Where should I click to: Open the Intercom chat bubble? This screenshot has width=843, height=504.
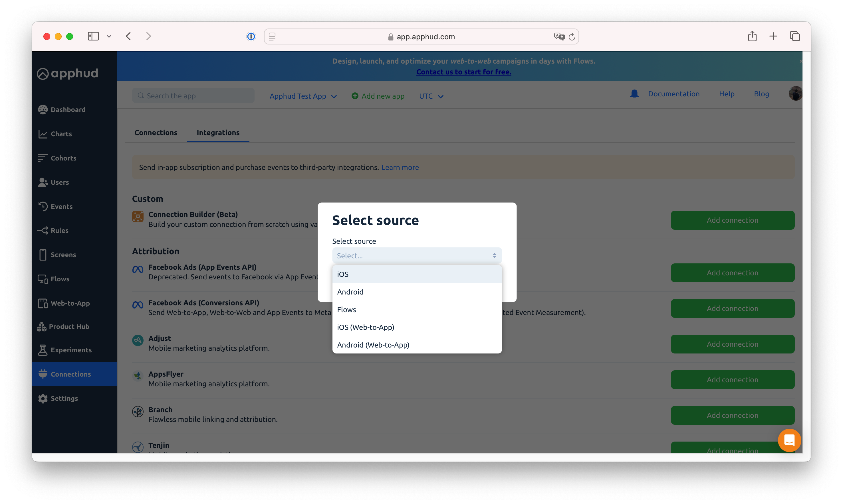click(x=789, y=440)
